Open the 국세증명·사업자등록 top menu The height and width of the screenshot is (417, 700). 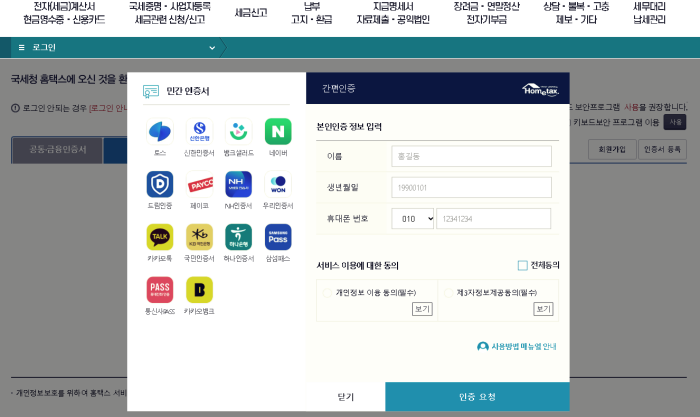pos(170,13)
